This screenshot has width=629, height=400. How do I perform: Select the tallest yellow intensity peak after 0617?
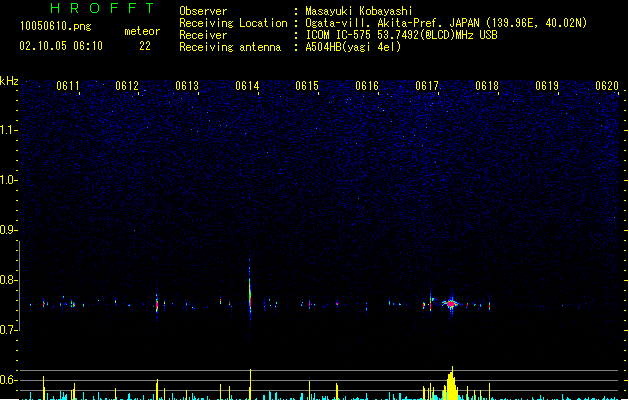click(x=451, y=383)
